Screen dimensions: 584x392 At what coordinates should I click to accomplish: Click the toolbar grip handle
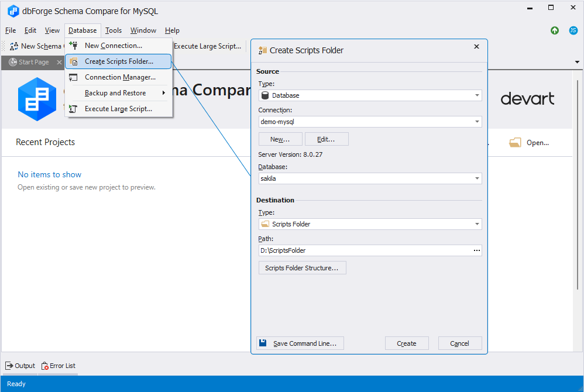tap(4, 46)
